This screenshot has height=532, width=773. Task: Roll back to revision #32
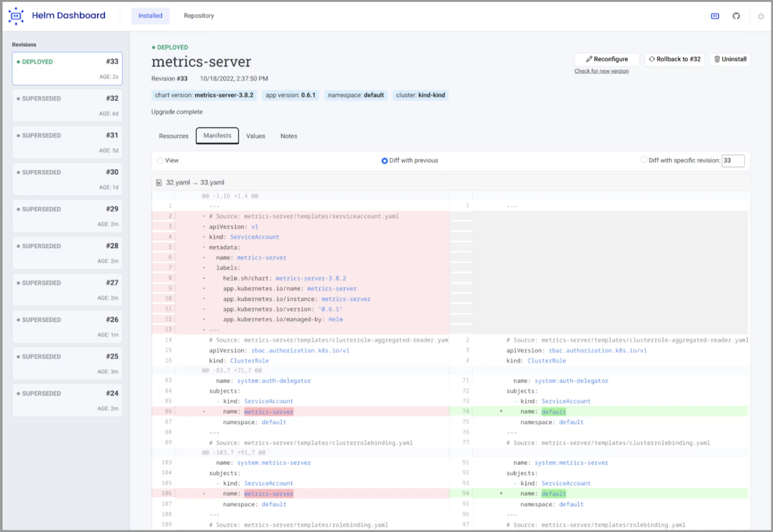click(674, 59)
